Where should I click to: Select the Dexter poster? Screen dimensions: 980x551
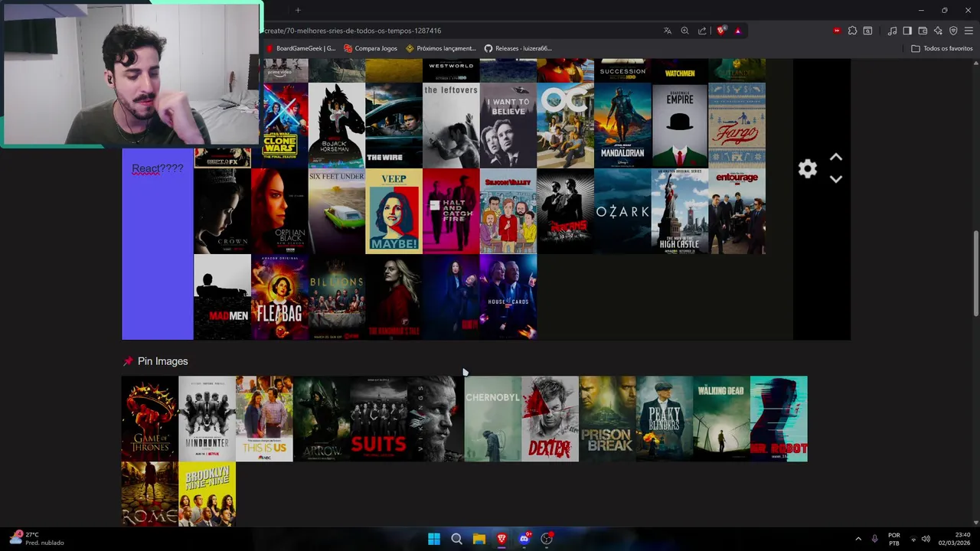(550, 419)
